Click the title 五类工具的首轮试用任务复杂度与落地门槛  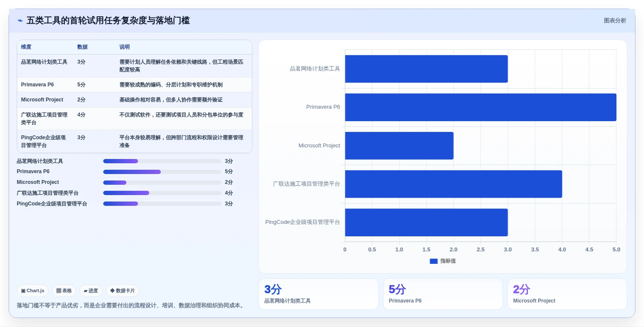108,21
